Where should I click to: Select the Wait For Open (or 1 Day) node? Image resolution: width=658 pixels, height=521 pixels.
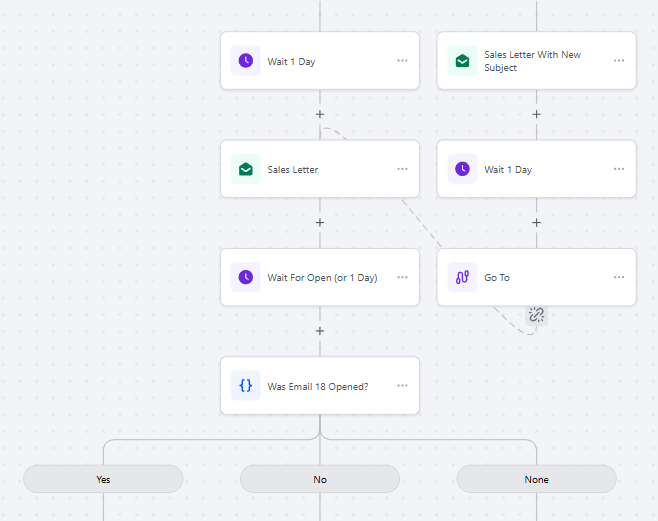(x=320, y=277)
